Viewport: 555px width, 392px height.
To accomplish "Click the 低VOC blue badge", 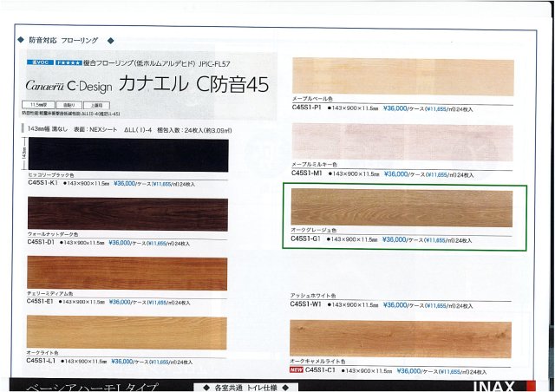I will [41, 62].
